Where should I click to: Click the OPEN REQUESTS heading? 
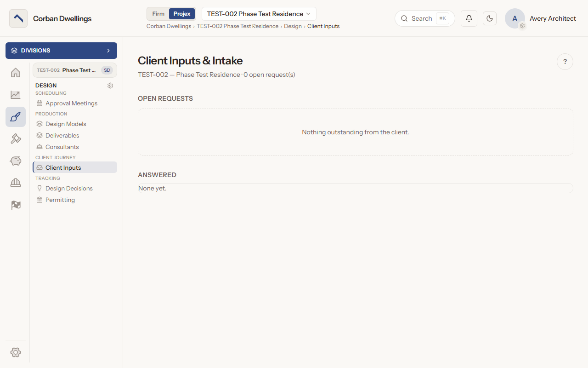pyautogui.click(x=165, y=98)
